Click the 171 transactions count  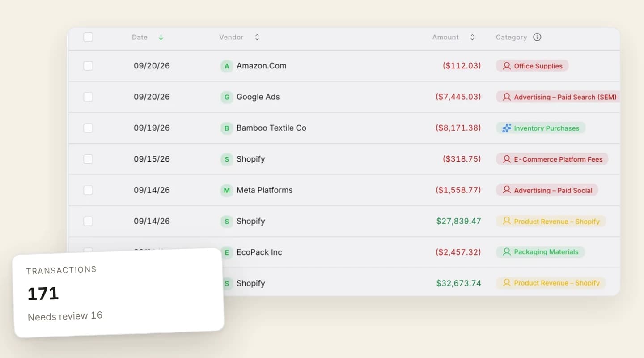click(43, 294)
